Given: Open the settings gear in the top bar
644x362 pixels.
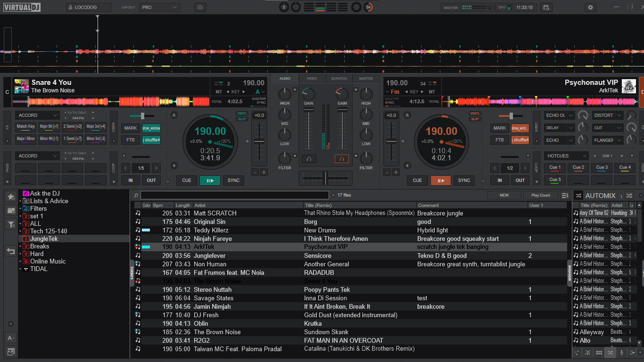Looking at the screenshot, I should pos(590,8).
